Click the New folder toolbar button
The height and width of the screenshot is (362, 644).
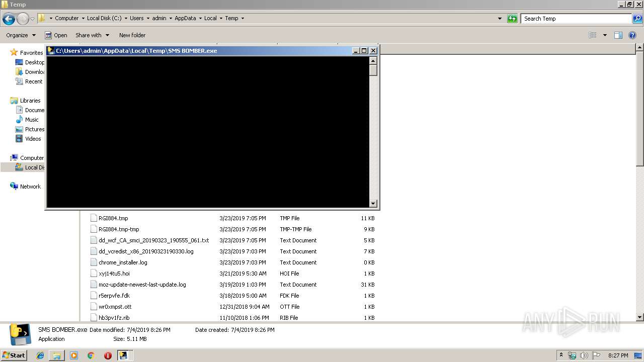(x=132, y=35)
